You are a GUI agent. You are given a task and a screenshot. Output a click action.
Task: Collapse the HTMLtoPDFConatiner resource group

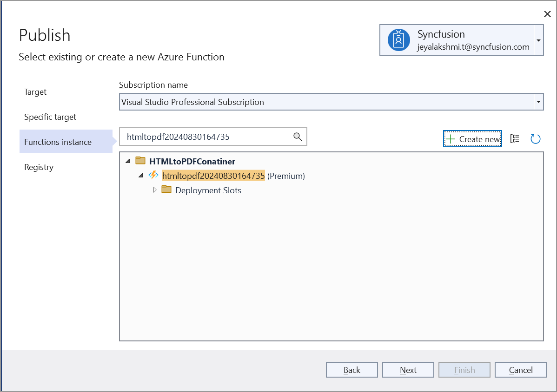tap(128, 162)
